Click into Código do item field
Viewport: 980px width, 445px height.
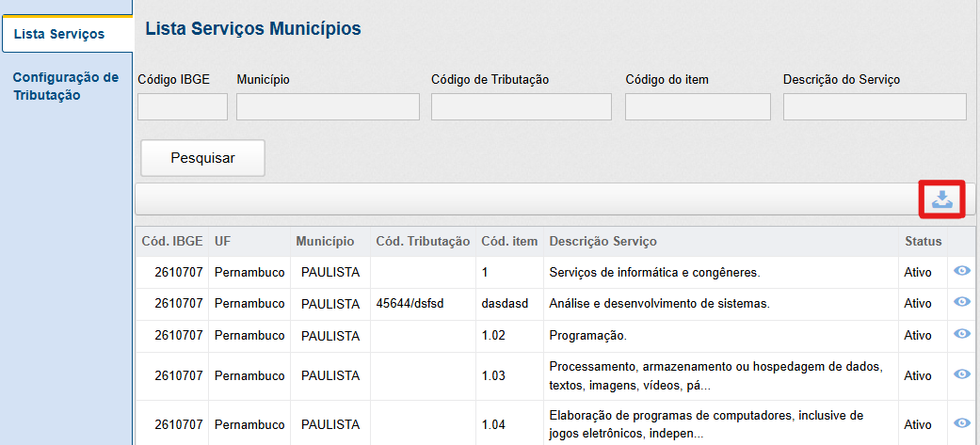[698, 107]
